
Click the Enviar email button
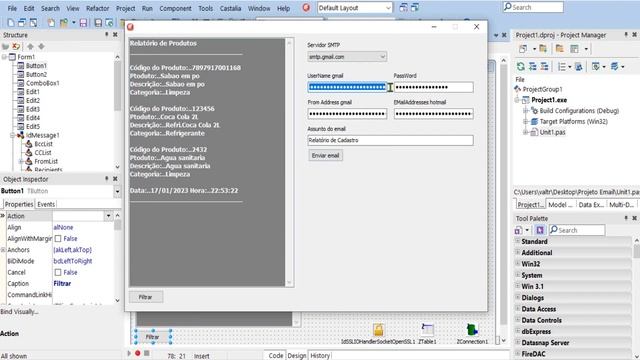[325, 156]
